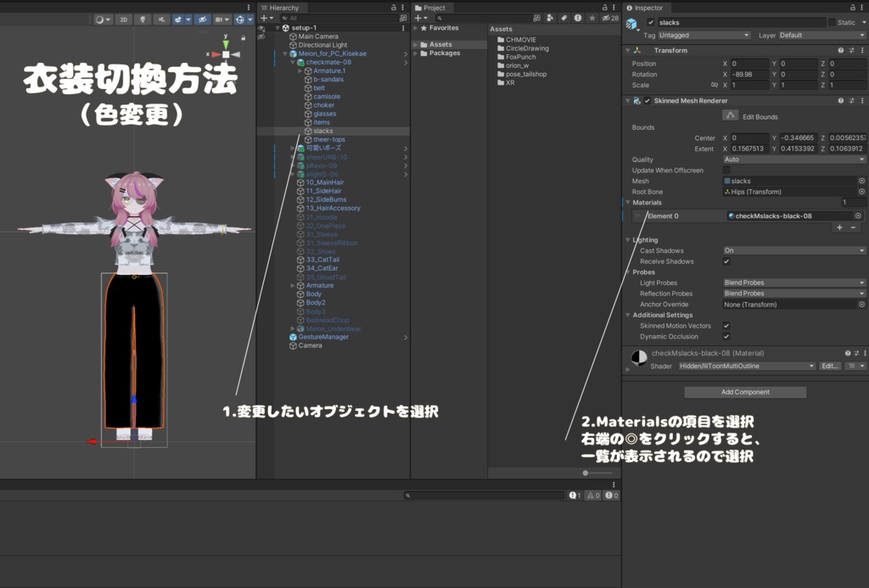Click the Transform component help icon
The image size is (869, 588).
pos(840,50)
